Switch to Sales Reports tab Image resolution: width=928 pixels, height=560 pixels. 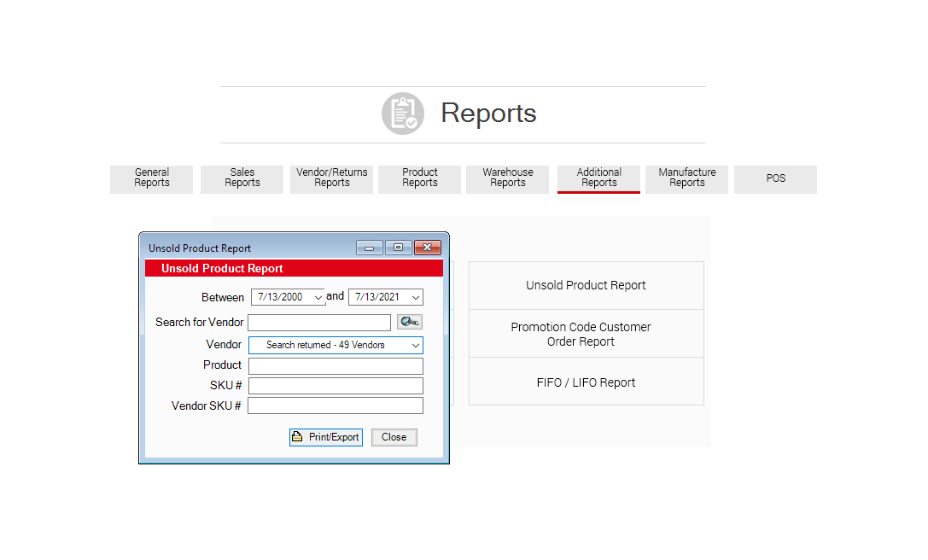242,178
